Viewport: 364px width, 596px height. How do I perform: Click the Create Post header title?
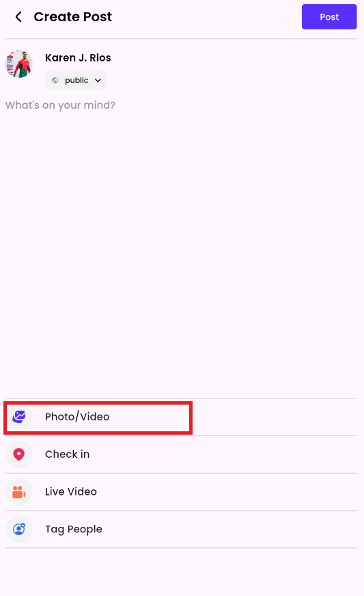(x=72, y=16)
